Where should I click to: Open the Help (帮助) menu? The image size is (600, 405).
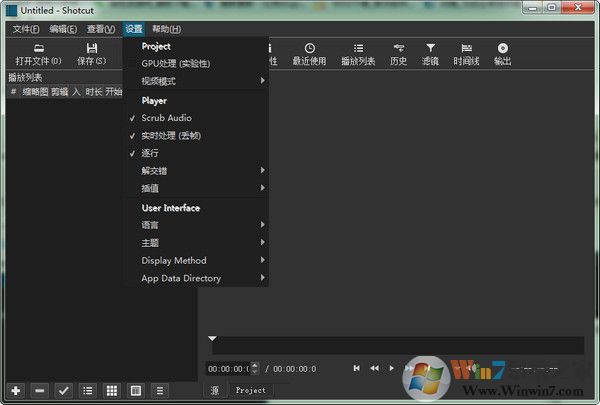(x=166, y=29)
